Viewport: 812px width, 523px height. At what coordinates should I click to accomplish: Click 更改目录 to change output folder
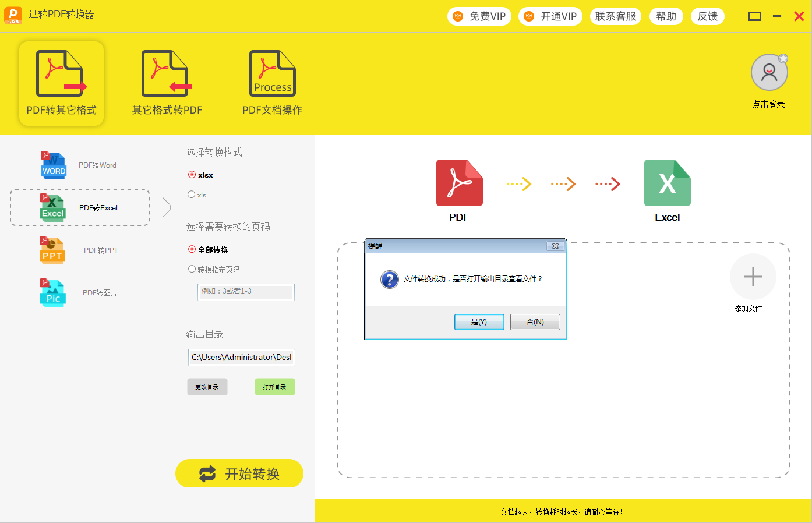point(207,387)
